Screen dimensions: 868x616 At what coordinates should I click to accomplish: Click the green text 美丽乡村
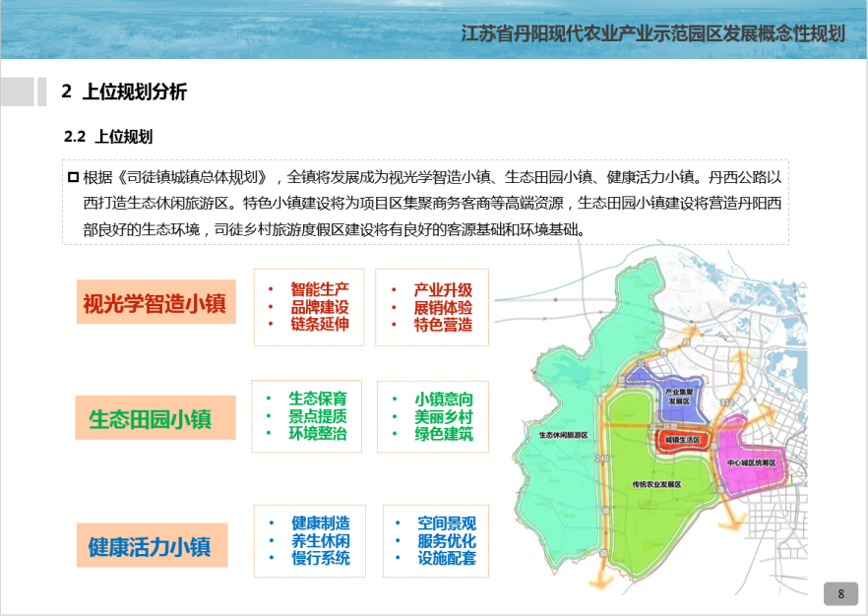(x=444, y=417)
